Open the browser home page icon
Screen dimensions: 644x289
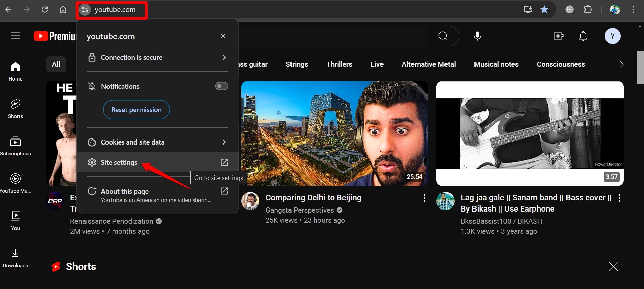click(x=63, y=10)
